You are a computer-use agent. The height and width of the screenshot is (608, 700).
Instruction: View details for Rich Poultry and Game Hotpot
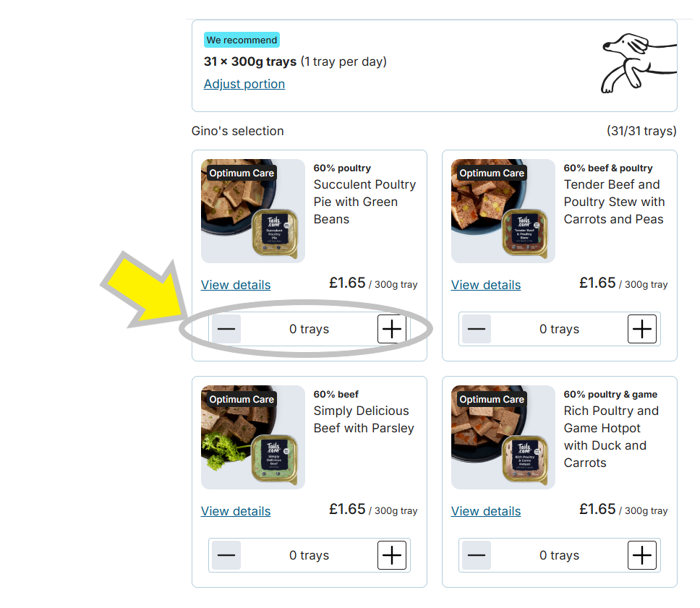coord(486,511)
